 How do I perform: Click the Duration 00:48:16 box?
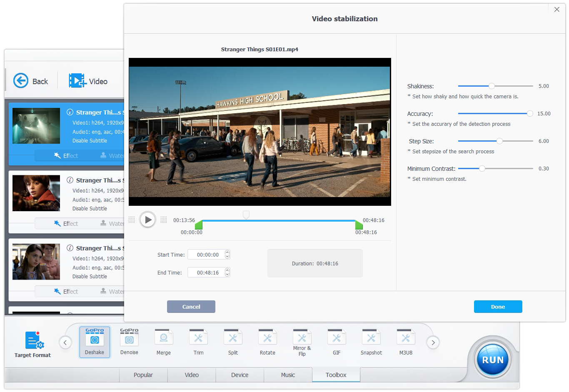pyautogui.click(x=315, y=263)
